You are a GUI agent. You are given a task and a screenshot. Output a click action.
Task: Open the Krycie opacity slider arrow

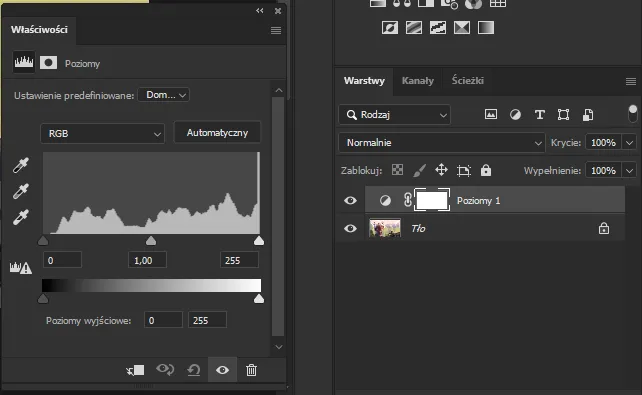(629, 143)
